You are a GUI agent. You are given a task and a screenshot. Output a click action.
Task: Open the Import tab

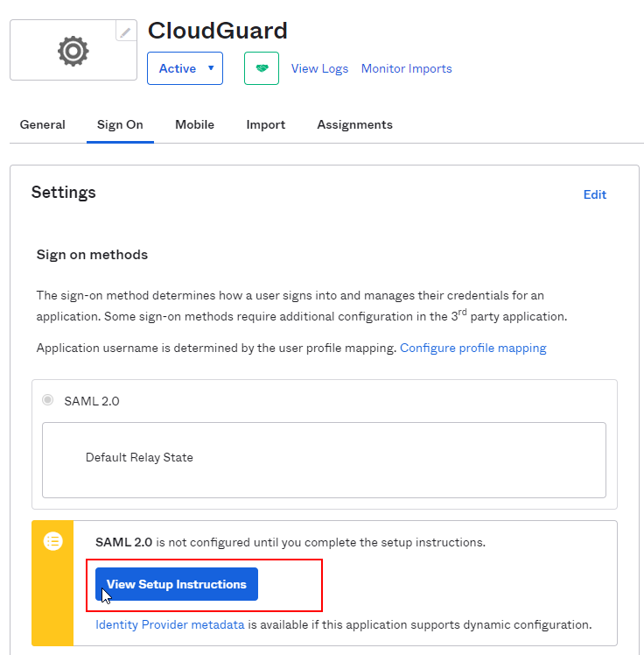click(x=265, y=124)
